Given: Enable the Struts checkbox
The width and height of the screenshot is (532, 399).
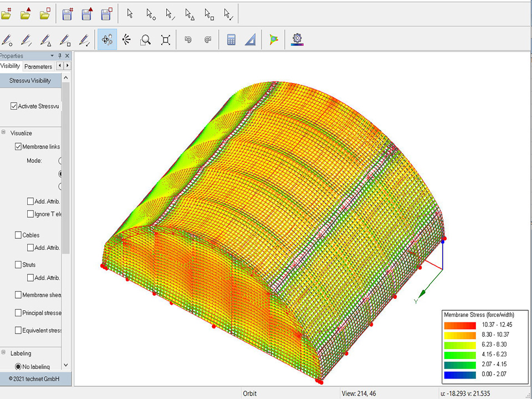Looking at the screenshot, I should (x=18, y=265).
